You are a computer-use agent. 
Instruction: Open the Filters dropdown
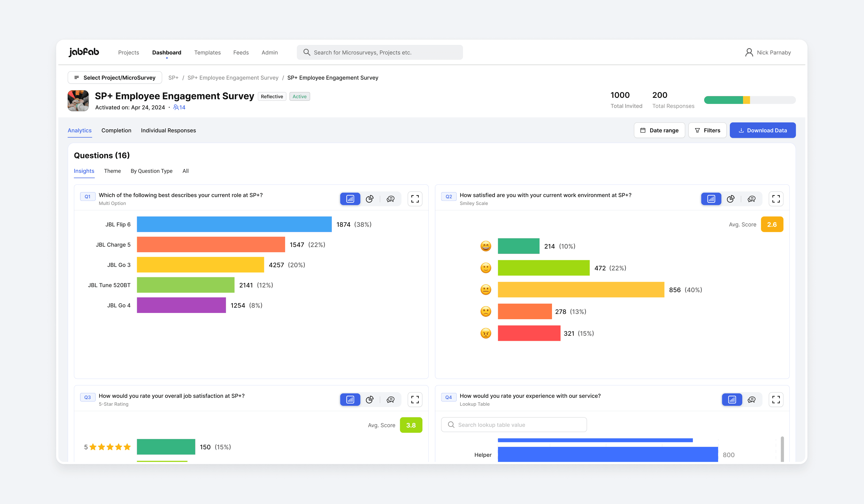tap(707, 130)
